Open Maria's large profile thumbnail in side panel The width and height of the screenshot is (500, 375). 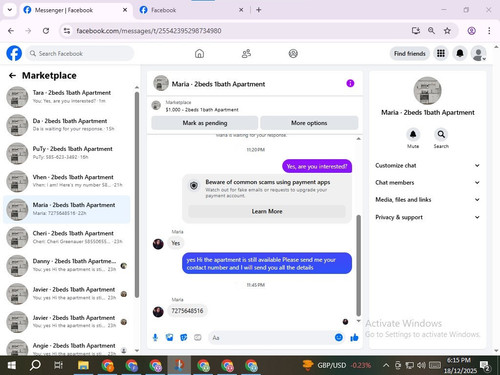(x=428, y=91)
